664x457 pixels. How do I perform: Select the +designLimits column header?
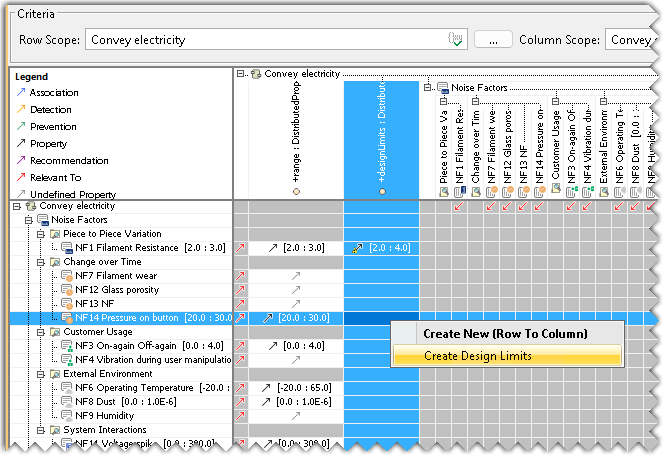382,139
